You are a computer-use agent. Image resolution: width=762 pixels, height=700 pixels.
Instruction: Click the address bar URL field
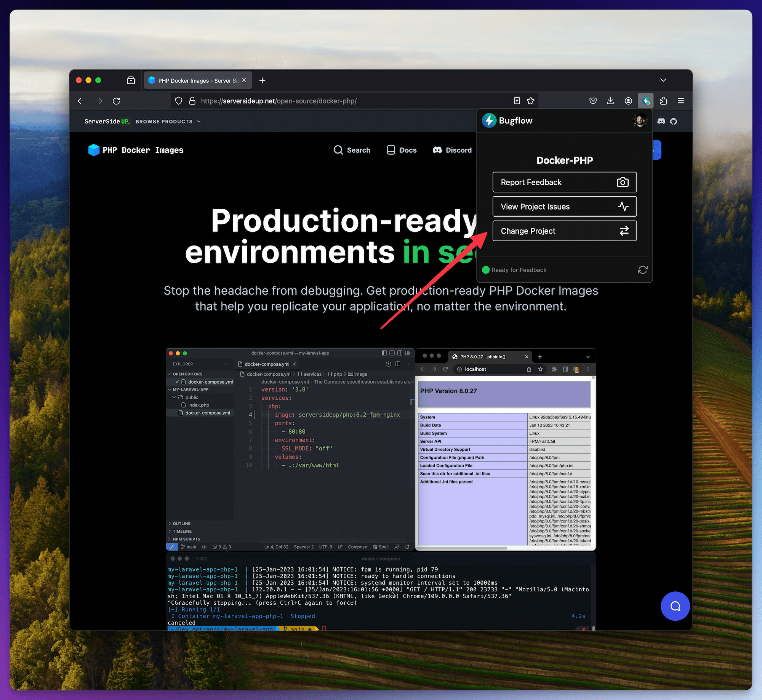coord(354,101)
